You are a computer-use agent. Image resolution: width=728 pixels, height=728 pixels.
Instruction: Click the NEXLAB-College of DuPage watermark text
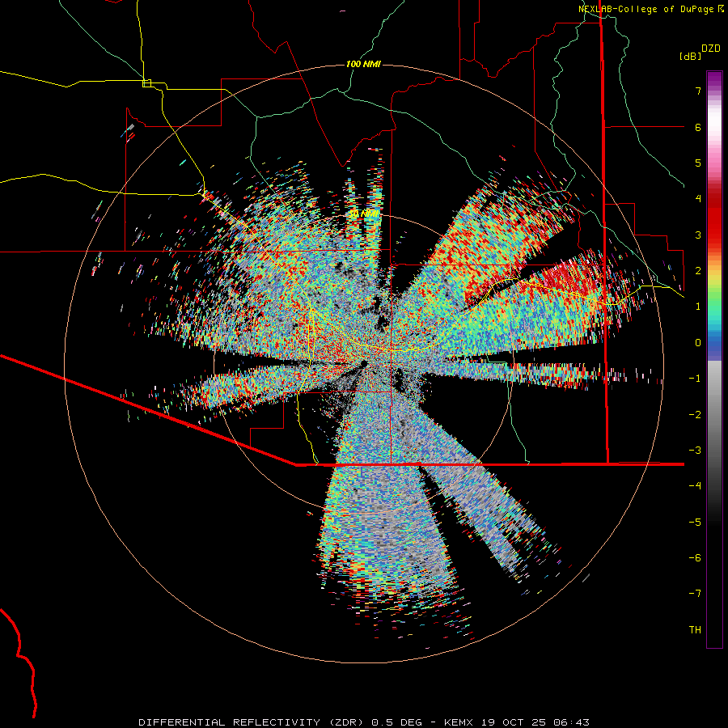point(647,9)
